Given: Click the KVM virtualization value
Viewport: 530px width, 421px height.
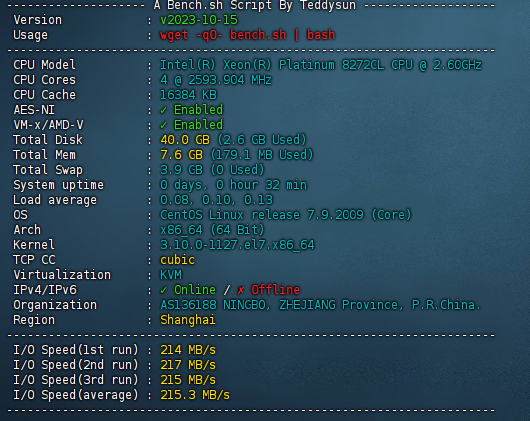Looking at the screenshot, I should coord(171,275).
